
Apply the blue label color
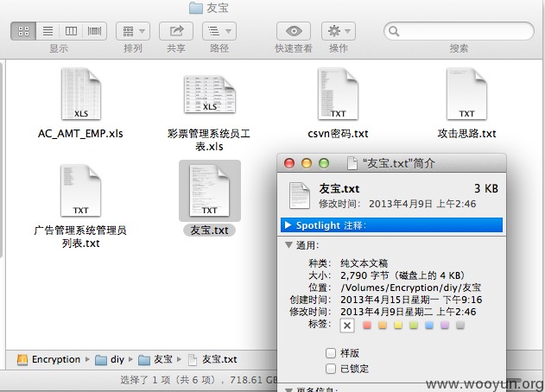pos(429,325)
